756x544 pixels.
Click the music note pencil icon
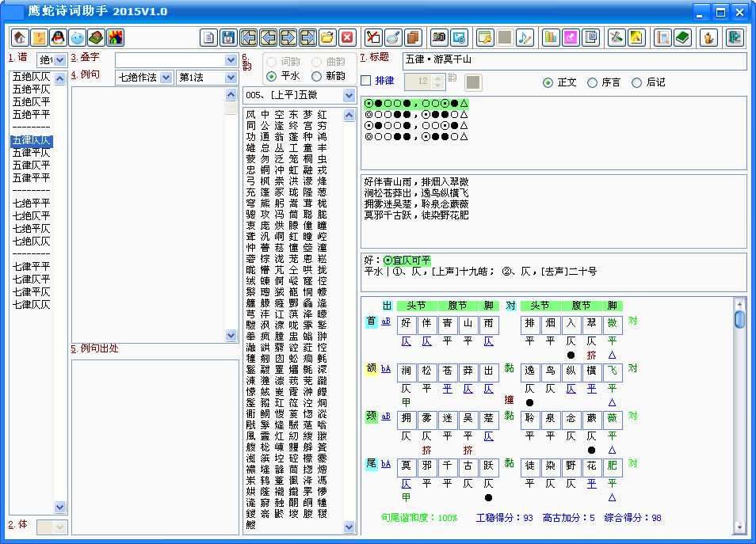tap(525, 37)
